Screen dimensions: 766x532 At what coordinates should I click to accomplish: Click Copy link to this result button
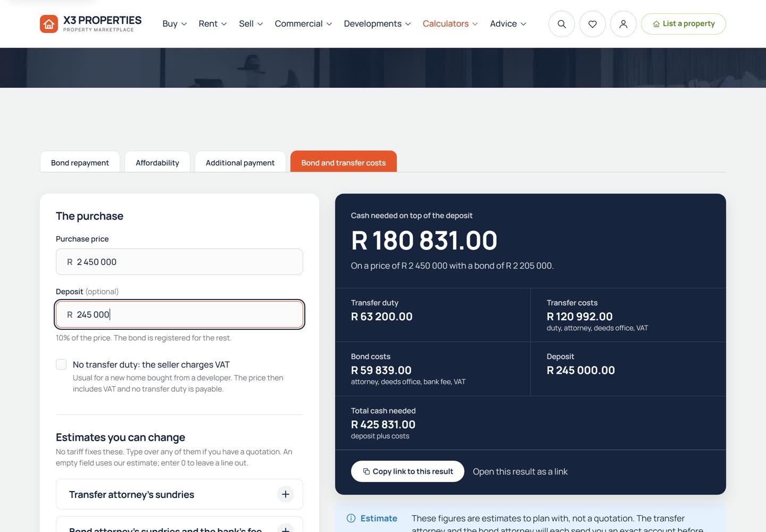tap(408, 471)
